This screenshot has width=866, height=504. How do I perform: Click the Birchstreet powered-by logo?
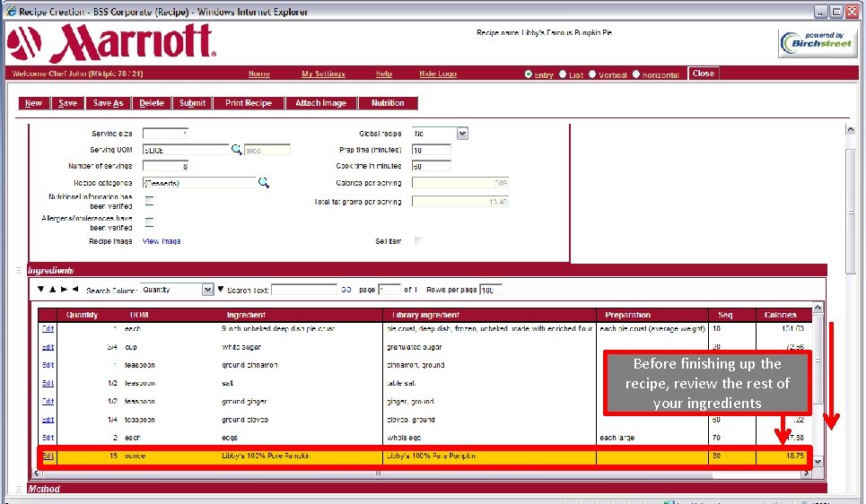pyautogui.click(x=818, y=43)
